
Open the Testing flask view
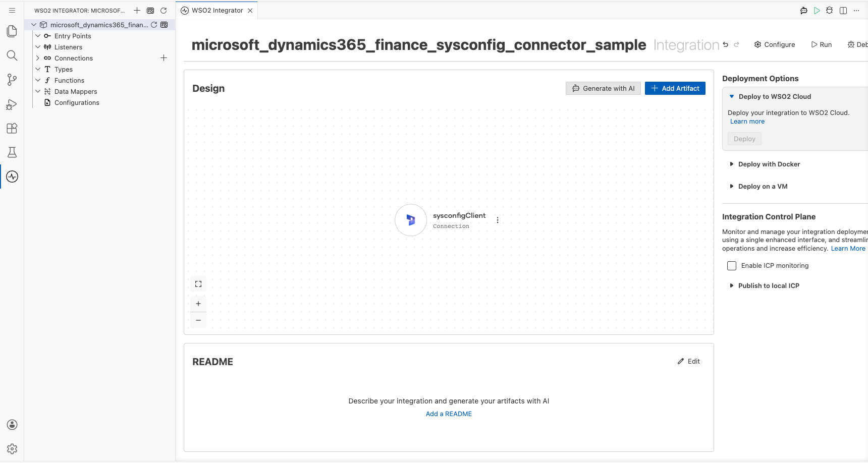12,152
